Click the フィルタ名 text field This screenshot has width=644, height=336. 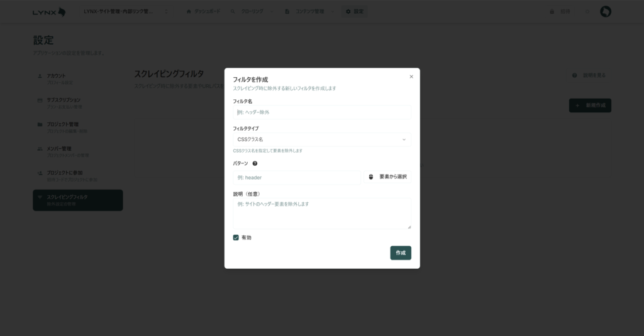(x=321, y=112)
